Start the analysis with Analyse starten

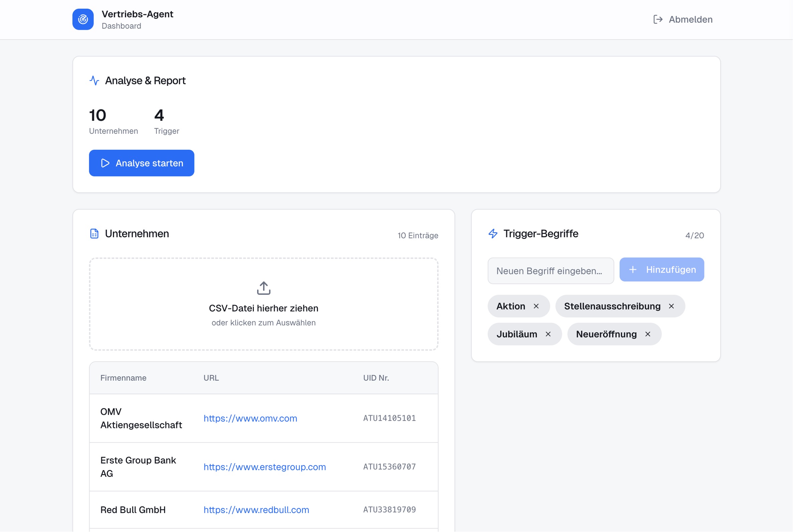[141, 163]
